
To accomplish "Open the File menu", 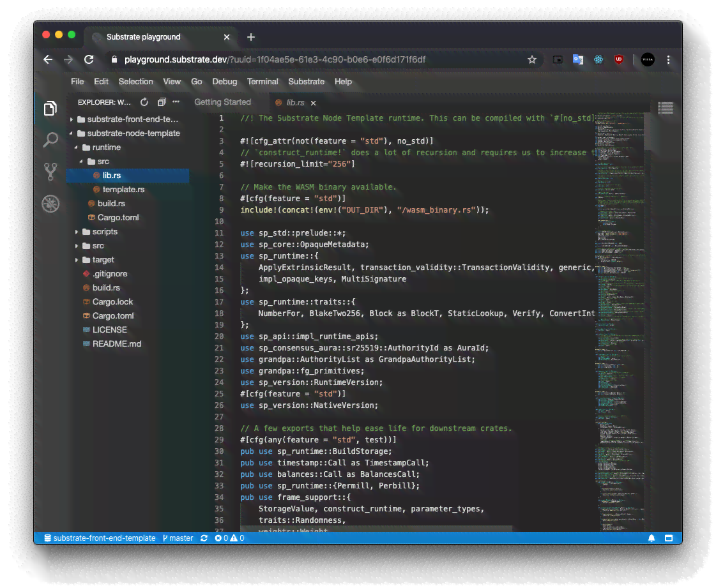I will pyautogui.click(x=77, y=82).
